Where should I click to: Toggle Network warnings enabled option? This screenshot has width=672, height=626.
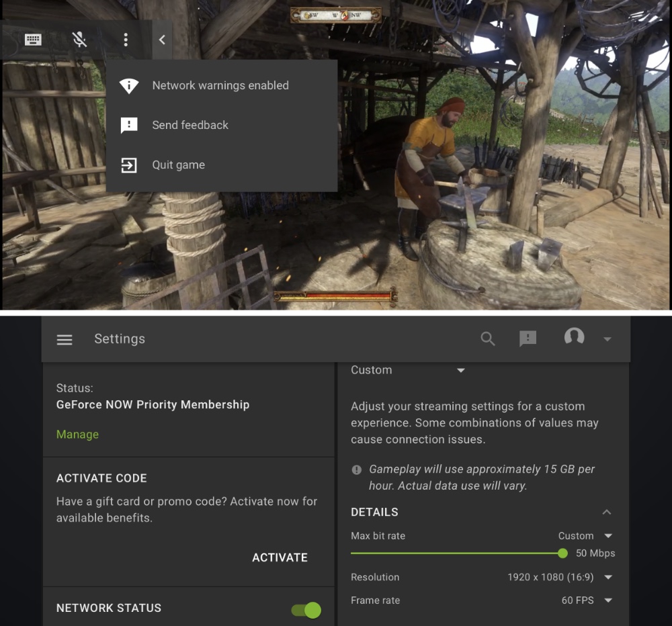tap(220, 86)
